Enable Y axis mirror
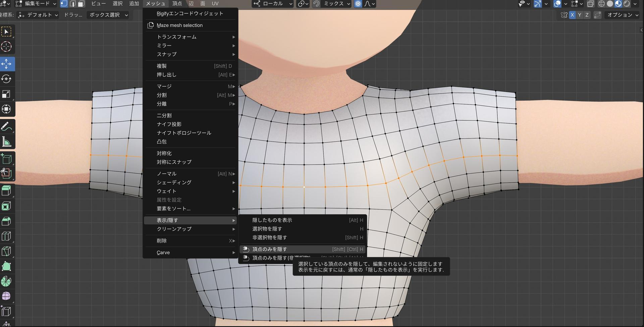Viewport: 644px width, 327px height. 580,15
